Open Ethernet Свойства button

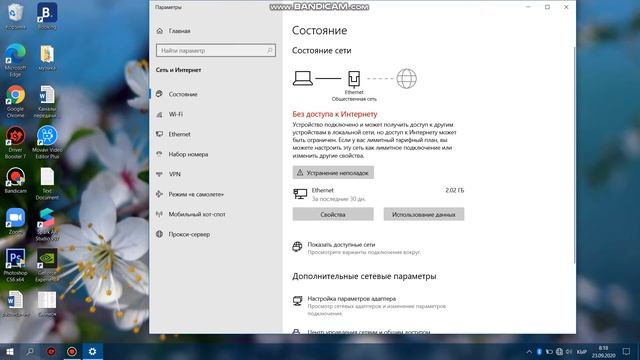333,214
